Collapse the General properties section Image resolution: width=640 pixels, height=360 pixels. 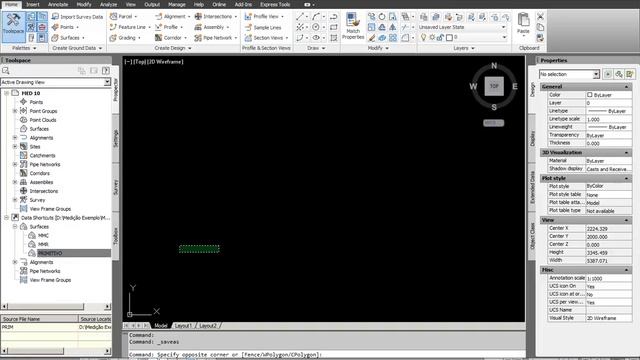[x=627, y=87]
